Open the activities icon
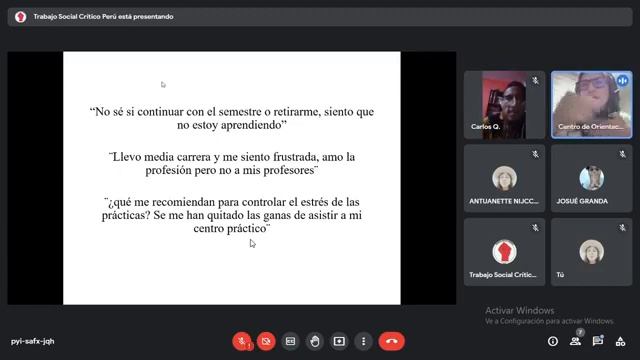The height and width of the screenshot is (360, 640). coord(620,341)
